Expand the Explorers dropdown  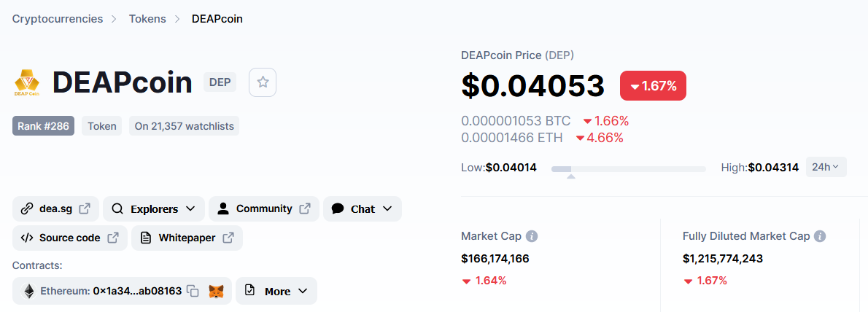154,208
